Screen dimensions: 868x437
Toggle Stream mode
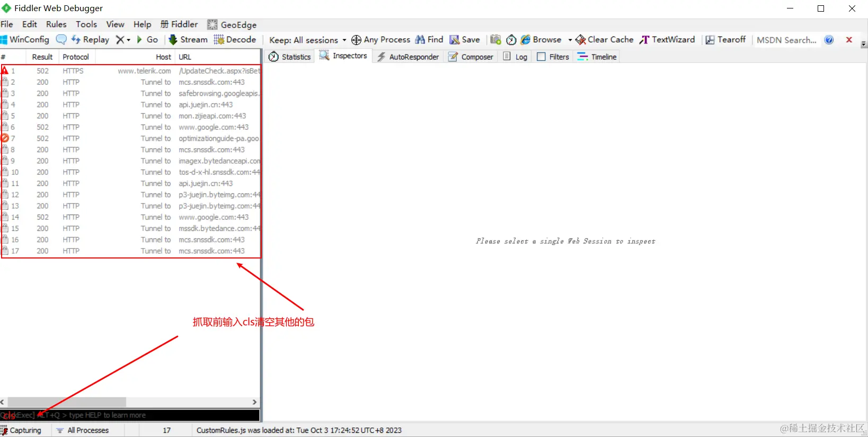pyautogui.click(x=188, y=40)
